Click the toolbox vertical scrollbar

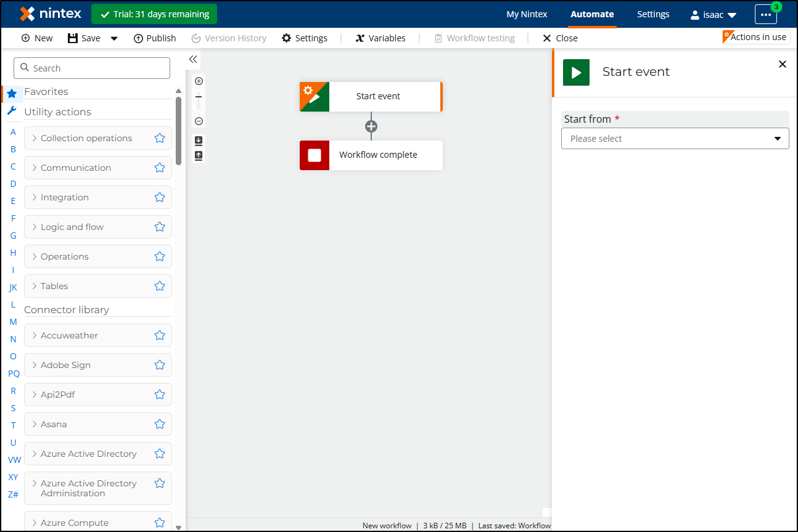tap(178, 131)
